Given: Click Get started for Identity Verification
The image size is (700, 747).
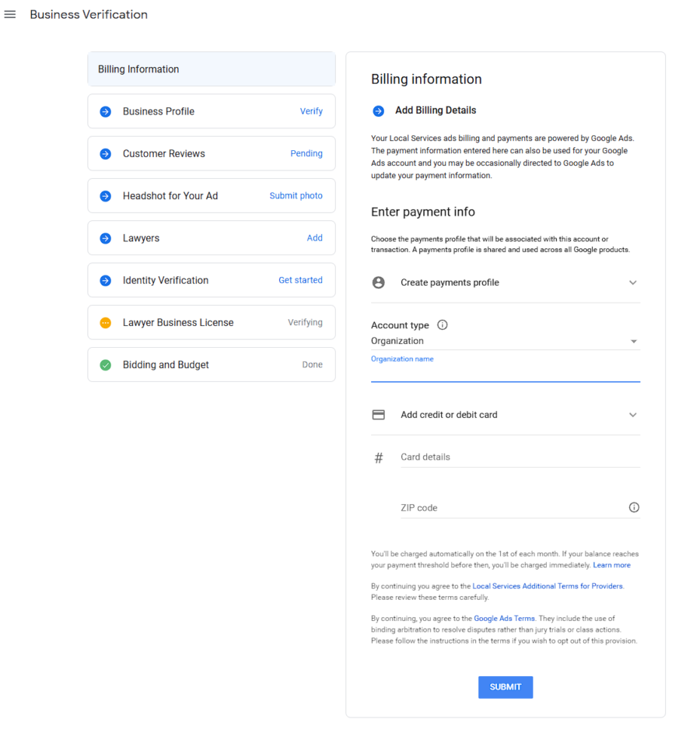Looking at the screenshot, I should pos(300,280).
